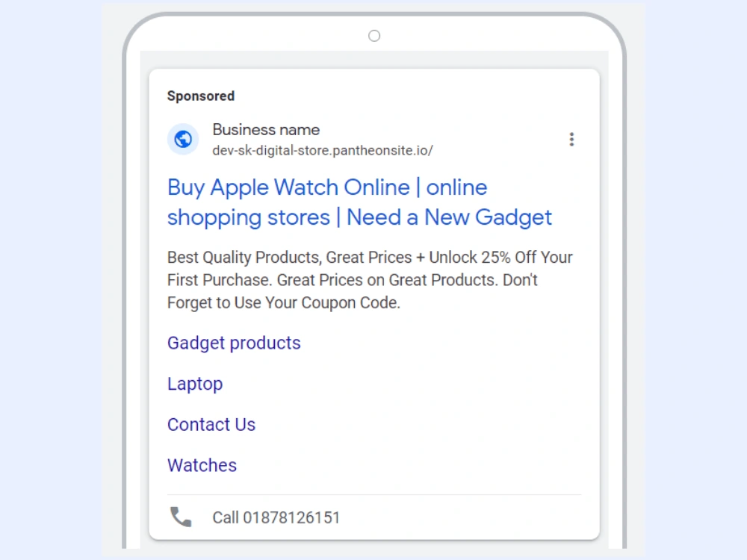
Task: Open the Buy Apple Watch Online headline
Action: pos(360,202)
